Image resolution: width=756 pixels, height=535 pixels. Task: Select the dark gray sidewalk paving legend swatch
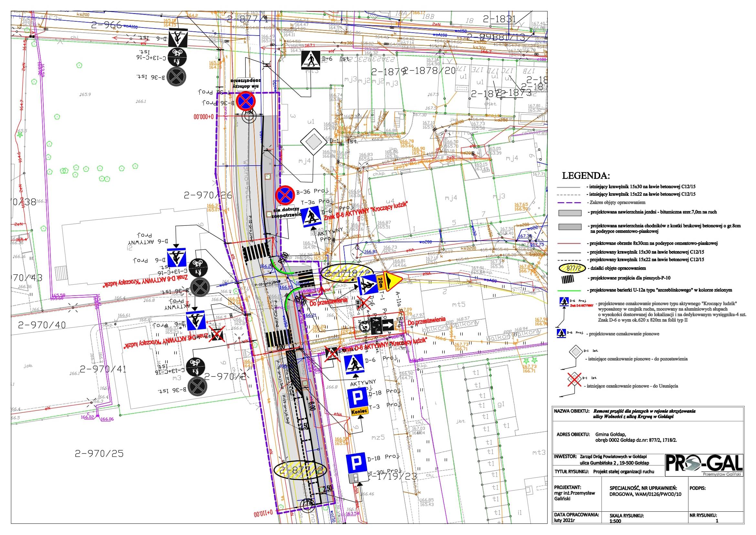click(x=570, y=227)
